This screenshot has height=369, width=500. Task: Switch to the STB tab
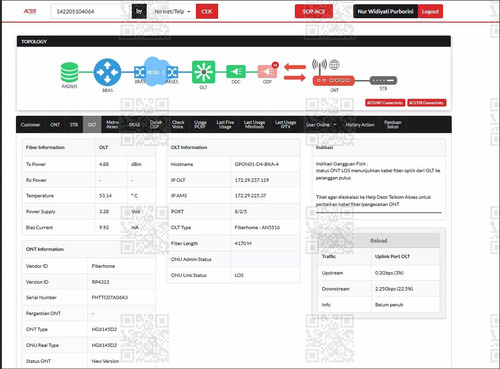74,125
